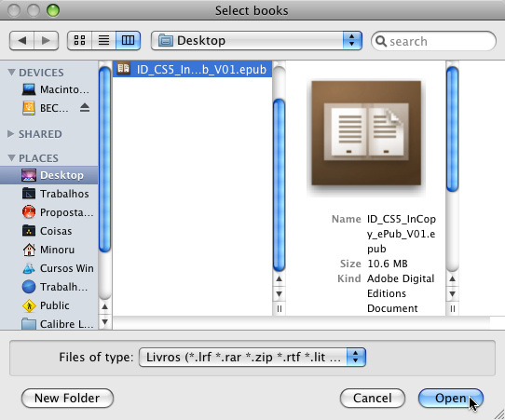The height and width of the screenshot is (420, 505).
Task: Switch to list view mode
Action: pyautogui.click(x=103, y=41)
